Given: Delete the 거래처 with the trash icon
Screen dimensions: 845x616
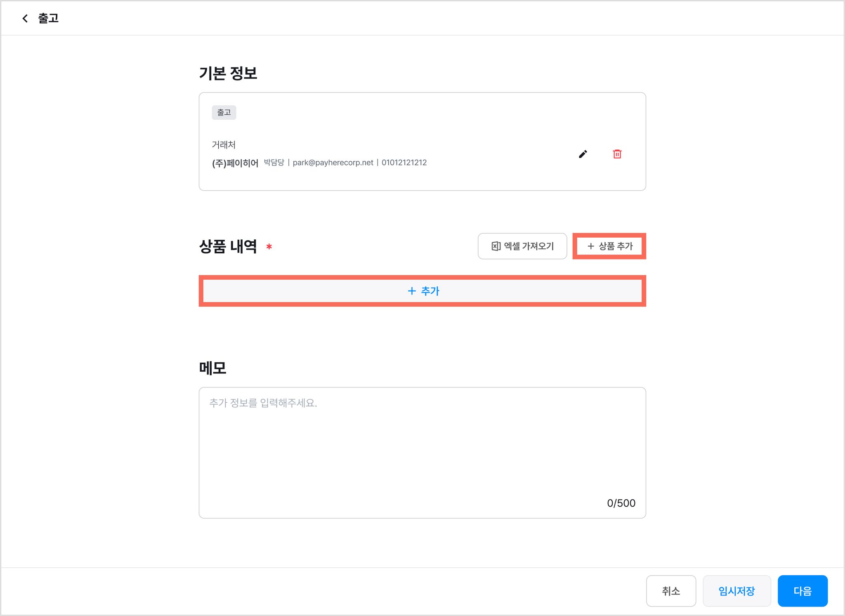Looking at the screenshot, I should (617, 154).
